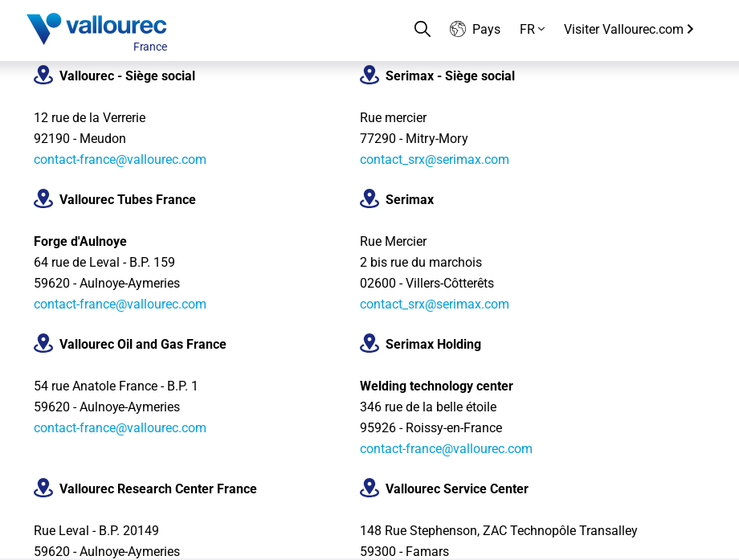Click map pin beside Vallourec Research Center France
The width and height of the screenshot is (739, 560).
click(x=43, y=488)
